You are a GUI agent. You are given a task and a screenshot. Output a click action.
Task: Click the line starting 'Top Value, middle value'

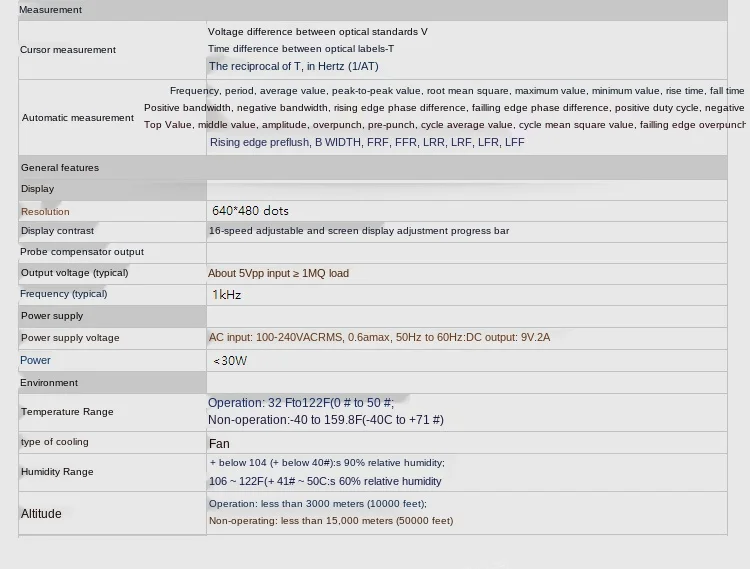tap(444, 125)
